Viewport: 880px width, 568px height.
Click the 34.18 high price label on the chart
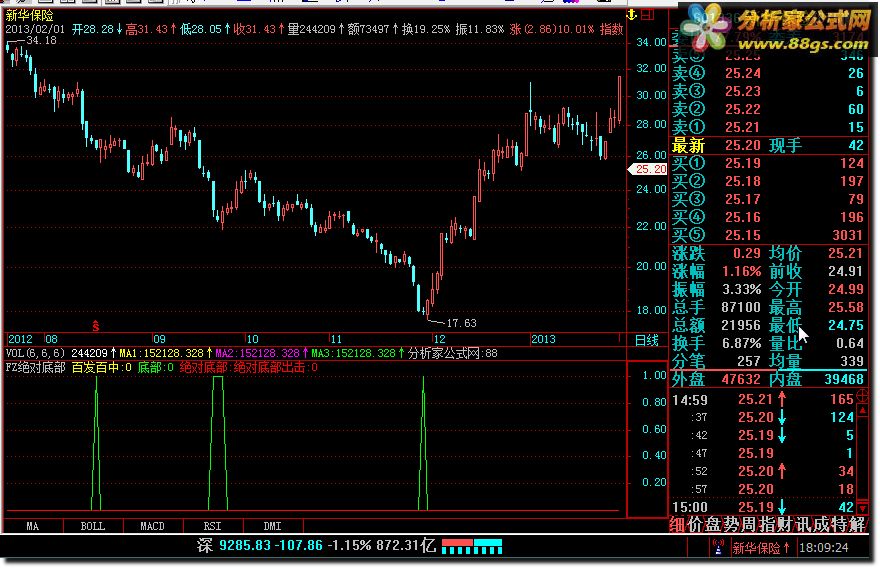42,40
